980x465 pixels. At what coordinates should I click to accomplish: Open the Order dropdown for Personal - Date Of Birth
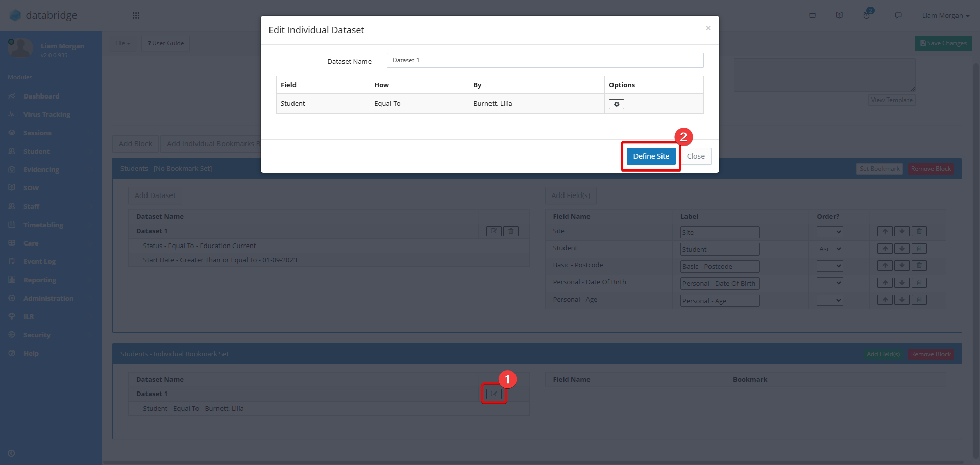[829, 283]
